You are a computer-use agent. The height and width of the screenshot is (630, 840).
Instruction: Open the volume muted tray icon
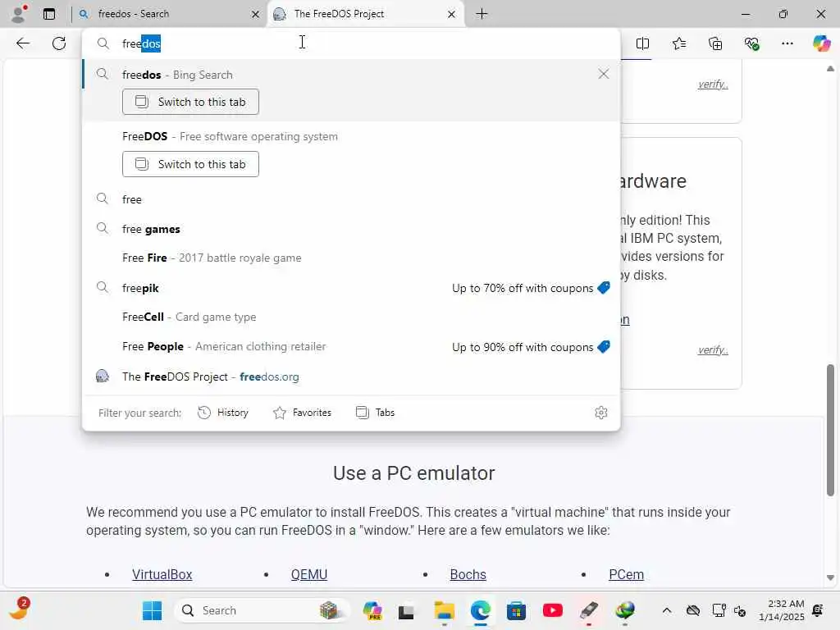pyautogui.click(x=740, y=610)
